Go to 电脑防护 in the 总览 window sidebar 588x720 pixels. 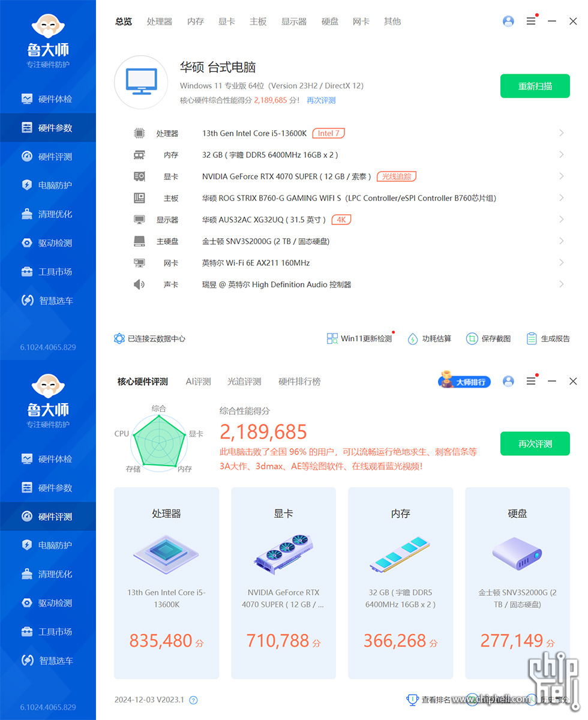click(48, 185)
